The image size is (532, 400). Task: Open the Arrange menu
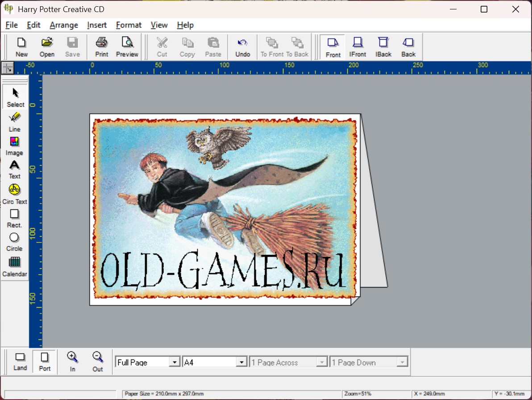64,25
